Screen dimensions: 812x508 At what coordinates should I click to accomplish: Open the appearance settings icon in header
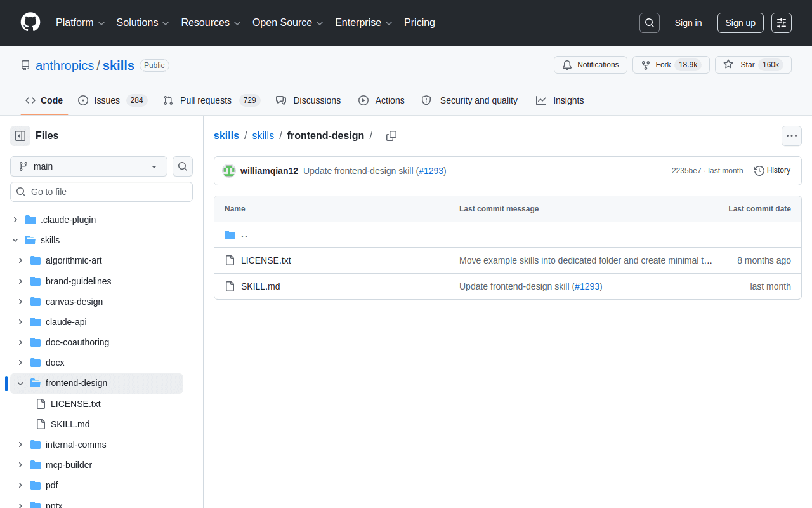[782, 23]
